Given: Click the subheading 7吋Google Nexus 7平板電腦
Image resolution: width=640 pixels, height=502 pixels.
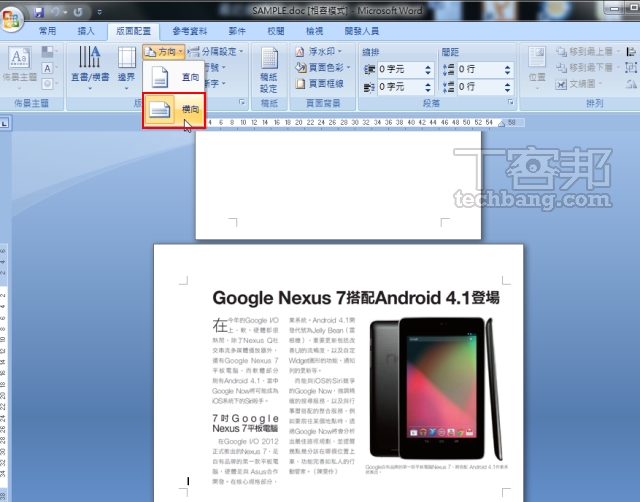Looking at the screenshot, I should coord(245,423).
